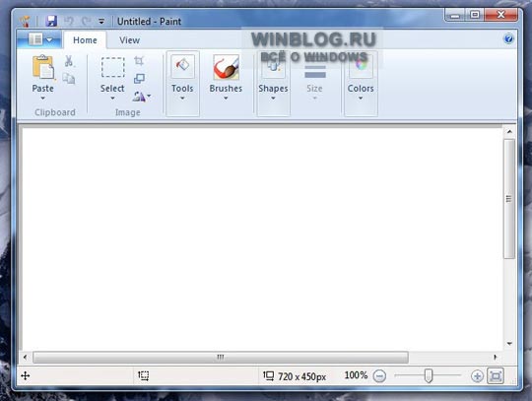Click the Resize and skew icon
Image resolution: width=532 pixels, height=401 pixels.
[139, 79]
